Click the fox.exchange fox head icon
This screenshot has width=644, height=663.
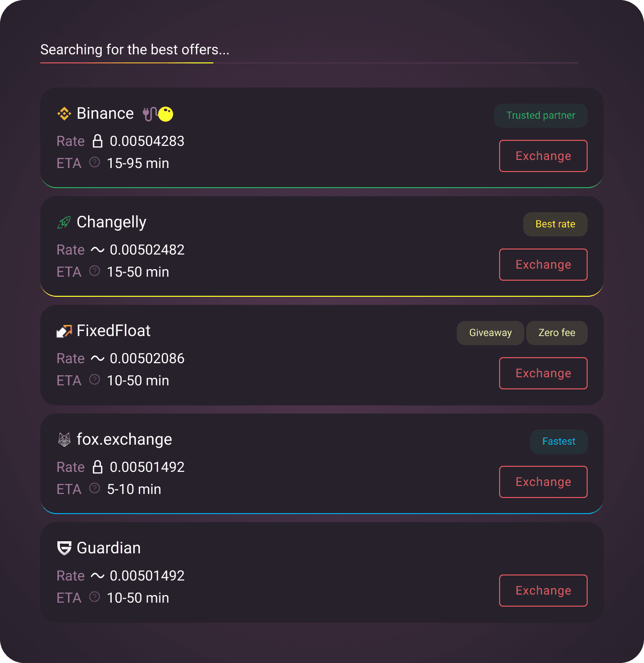point(64,440)
